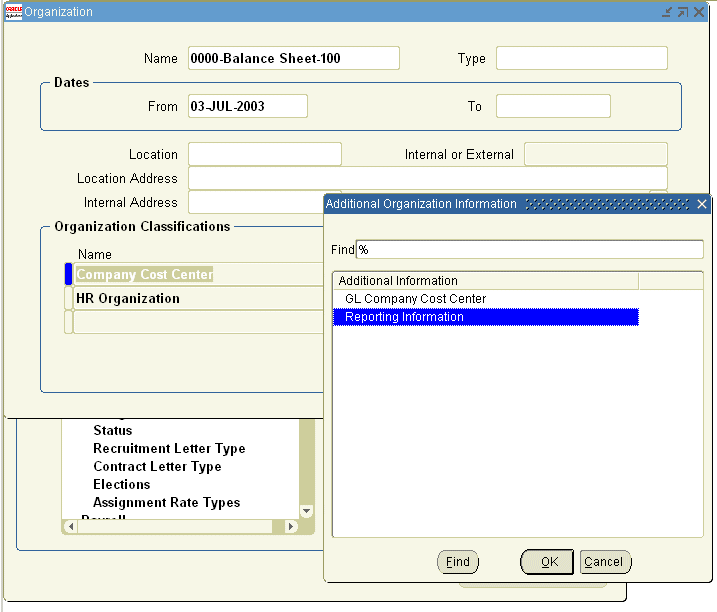Click the Cancel button
This screenshot has width=717, height=612.
pyautogui.click(x=605, y=562)
